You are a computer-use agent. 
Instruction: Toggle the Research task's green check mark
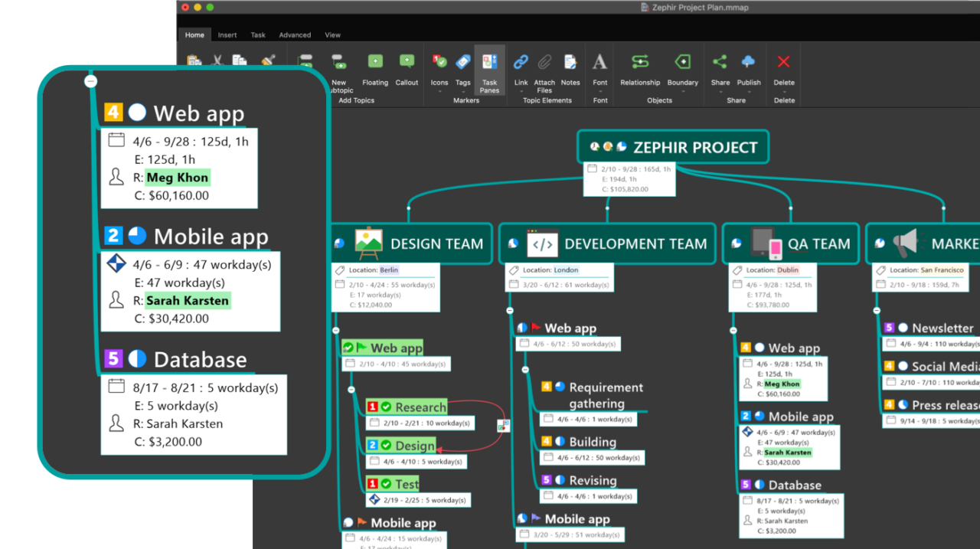pyautogui.click(x=387, y=407)
